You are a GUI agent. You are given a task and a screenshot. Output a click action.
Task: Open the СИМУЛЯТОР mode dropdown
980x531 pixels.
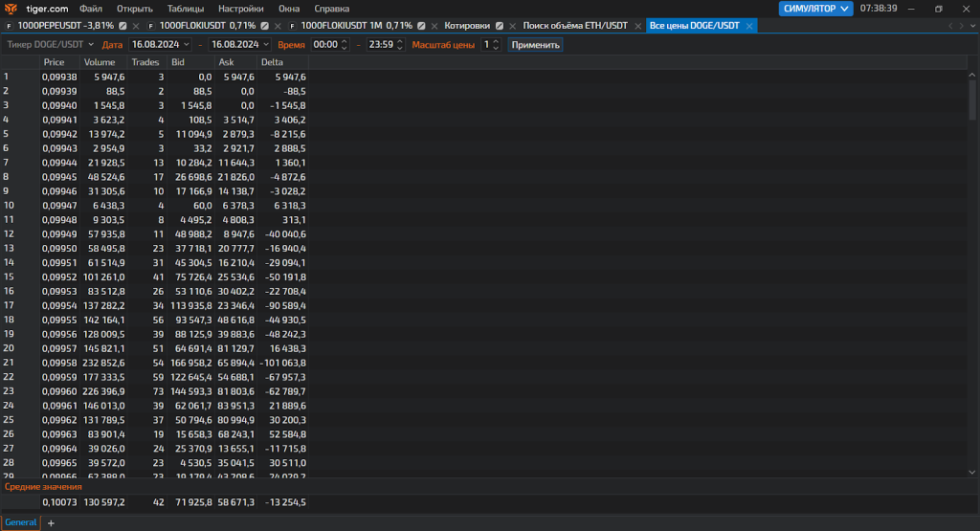816,9
